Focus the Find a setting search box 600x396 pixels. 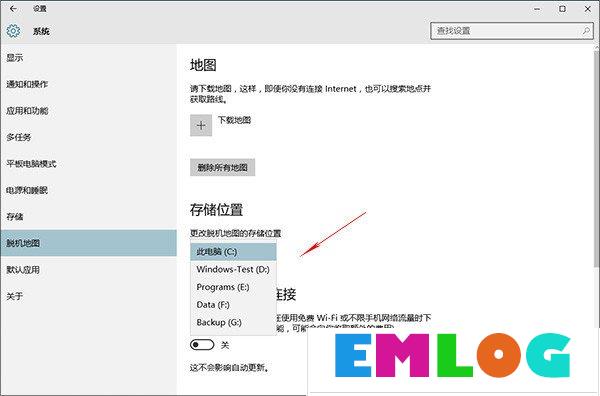[512, 31]
